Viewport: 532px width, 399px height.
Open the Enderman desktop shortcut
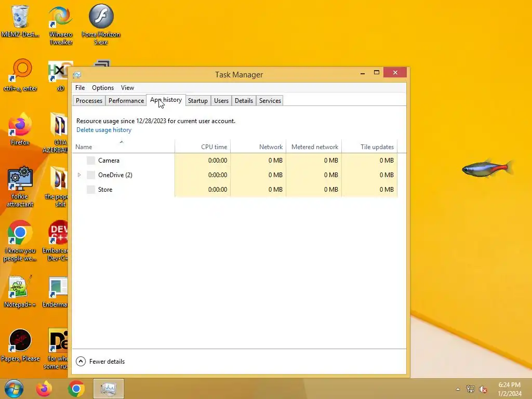56,292
